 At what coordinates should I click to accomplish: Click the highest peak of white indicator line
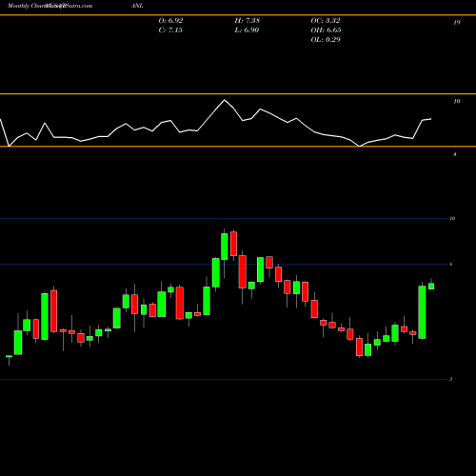pos(225,100)
